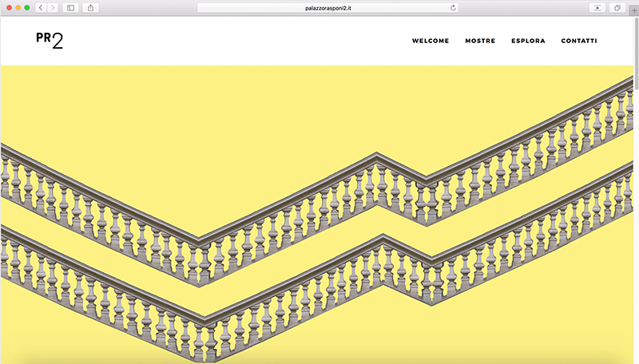639x364 pixels.
Task: Click the downloads toolbar icon
Action: coord(597,8)
